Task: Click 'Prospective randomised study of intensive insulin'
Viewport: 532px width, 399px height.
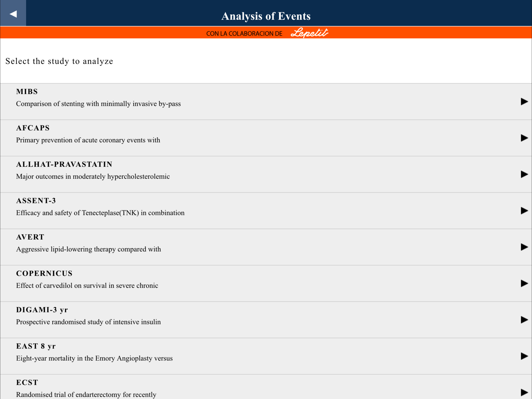Action: (x=88, y=322)
